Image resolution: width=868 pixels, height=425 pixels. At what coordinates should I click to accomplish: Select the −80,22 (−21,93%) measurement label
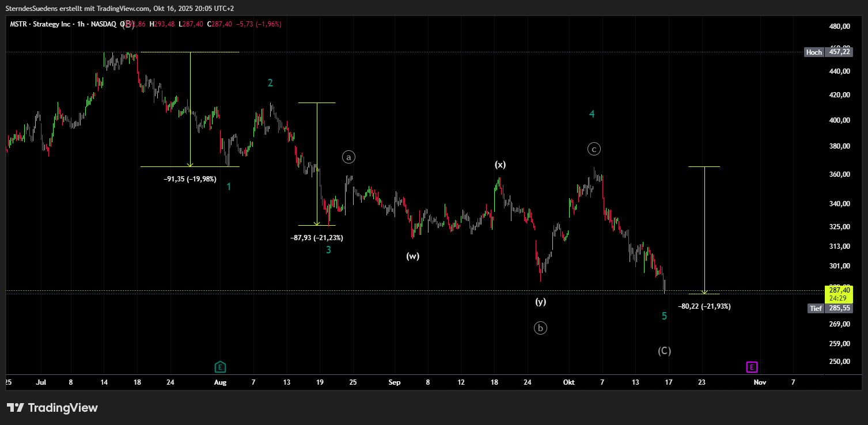click(x=704, y=306)
